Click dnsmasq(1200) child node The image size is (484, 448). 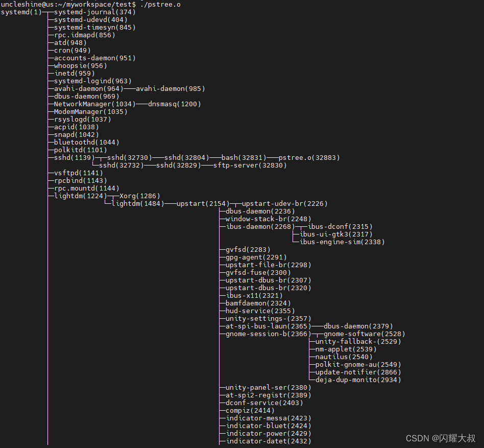pyautogui.click(x=175, y=104)
